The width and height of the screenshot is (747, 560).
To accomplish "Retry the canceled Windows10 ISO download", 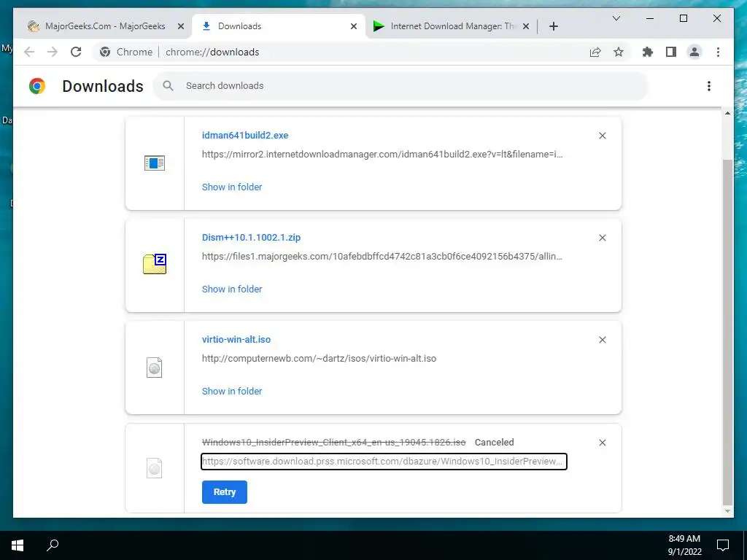I will (225, 492).
